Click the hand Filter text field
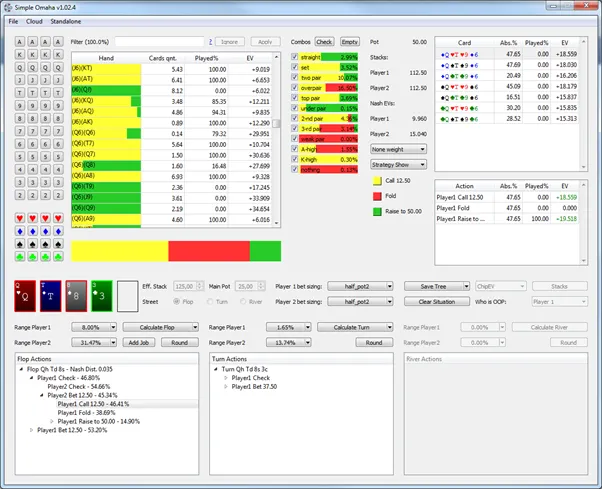602x489 pixels. [x=158, y=42]
